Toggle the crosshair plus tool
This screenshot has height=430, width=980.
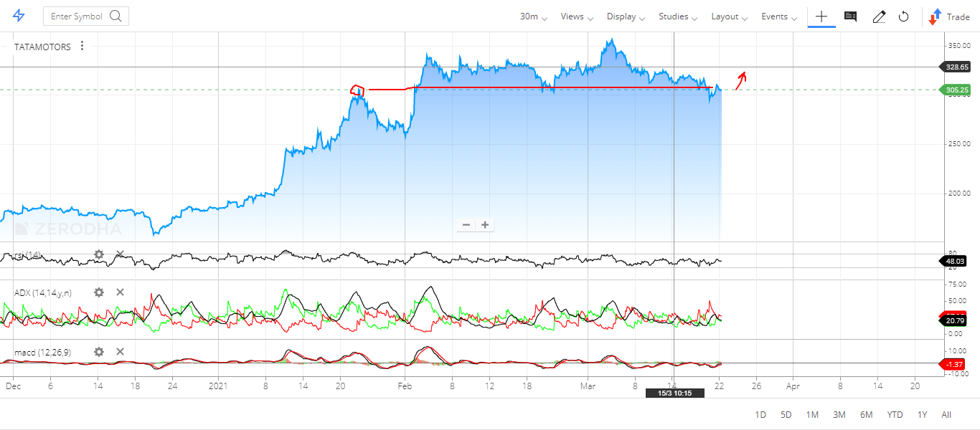click(x=821, y=16)
